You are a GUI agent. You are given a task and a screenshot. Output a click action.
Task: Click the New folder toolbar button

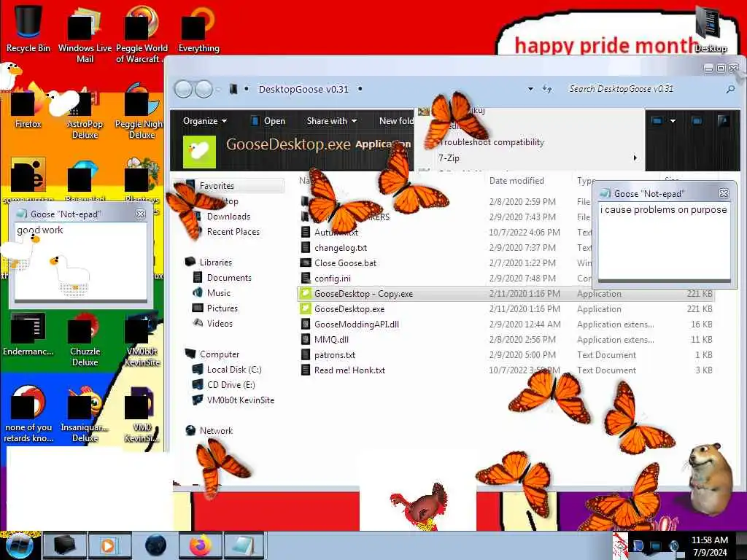[x=396, y=121]
